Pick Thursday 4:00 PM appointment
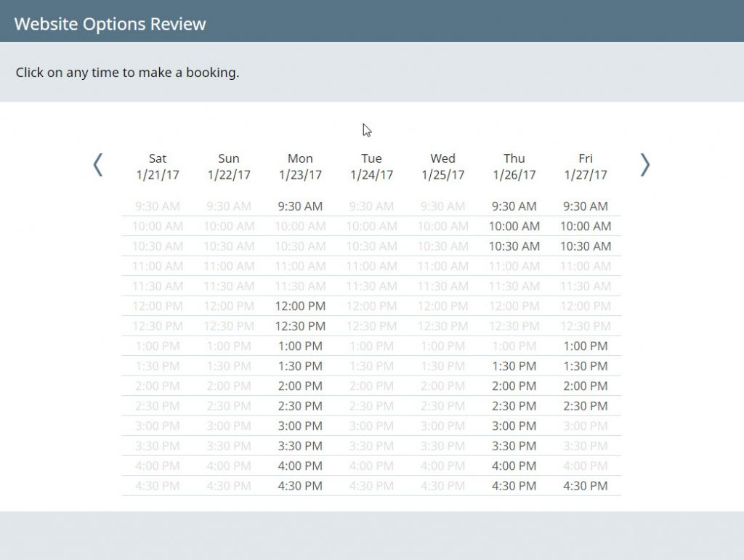Image resolution: width=744 pixels, height=560 pixels. tap(514, 466)
